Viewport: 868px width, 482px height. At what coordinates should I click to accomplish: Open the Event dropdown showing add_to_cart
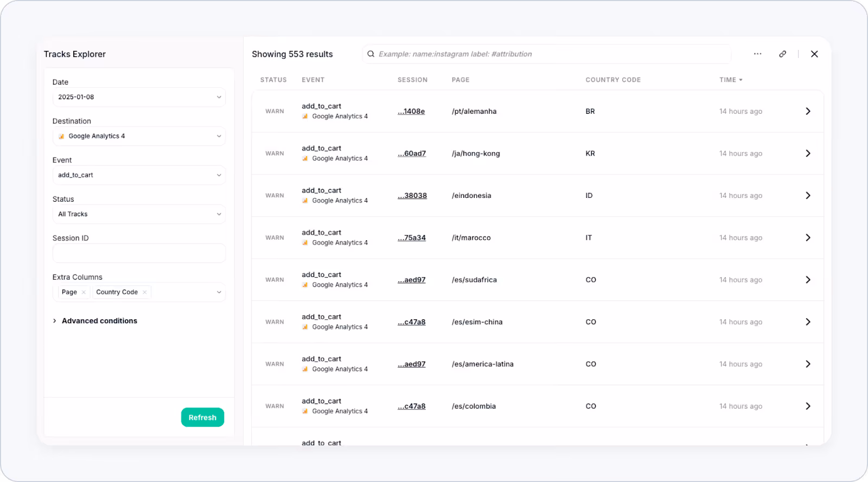point(139,175)
